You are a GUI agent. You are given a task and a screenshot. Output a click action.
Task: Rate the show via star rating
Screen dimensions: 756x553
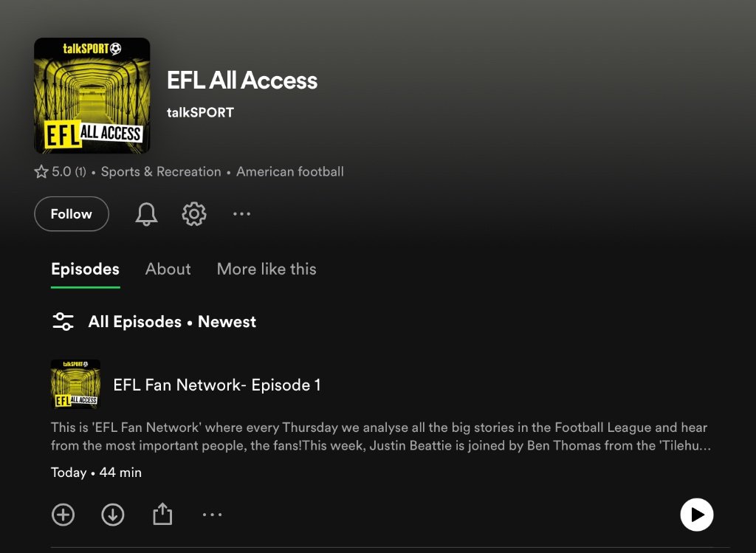[60, 171]
